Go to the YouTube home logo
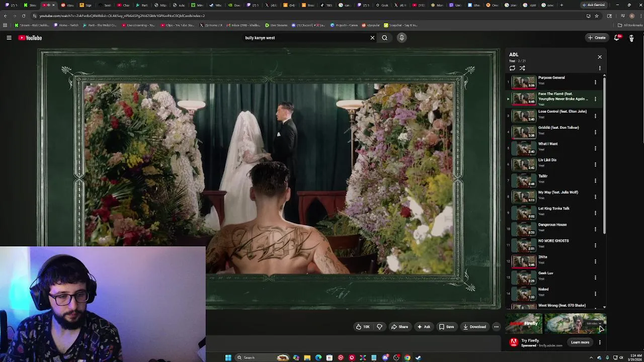This screenshot has width=644, height=362. click(x=30, y=38)
